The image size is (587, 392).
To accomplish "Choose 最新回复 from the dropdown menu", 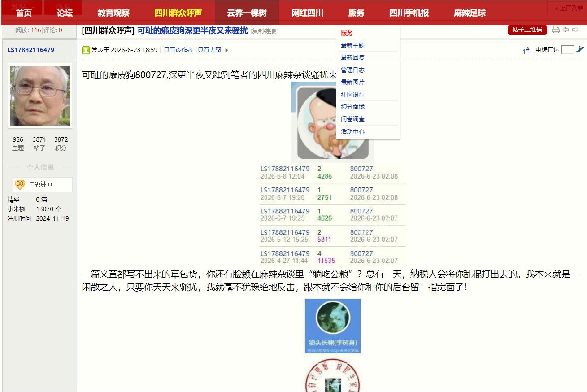I will (352, 58).
